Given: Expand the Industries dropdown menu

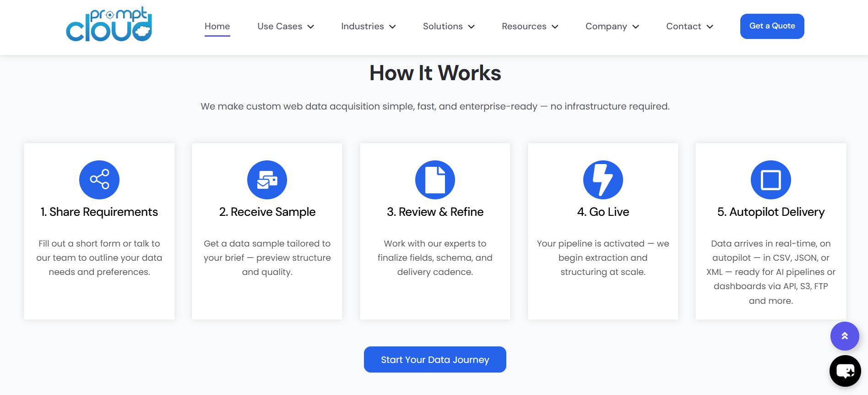Looking at the screenshot, I should tap(368, 27).
